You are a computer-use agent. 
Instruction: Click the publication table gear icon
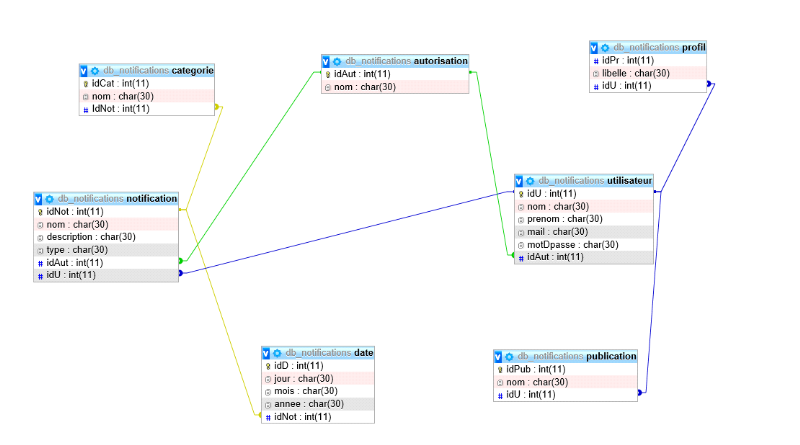[509, 357]
